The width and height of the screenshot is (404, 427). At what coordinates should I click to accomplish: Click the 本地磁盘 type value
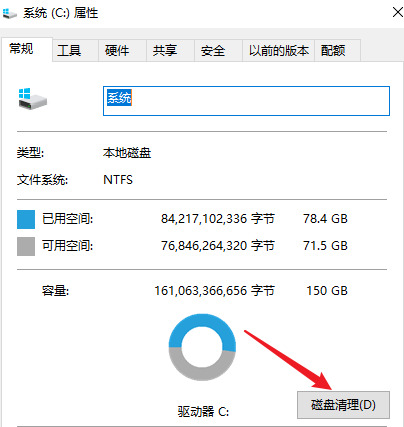click(x=127, y=153)
